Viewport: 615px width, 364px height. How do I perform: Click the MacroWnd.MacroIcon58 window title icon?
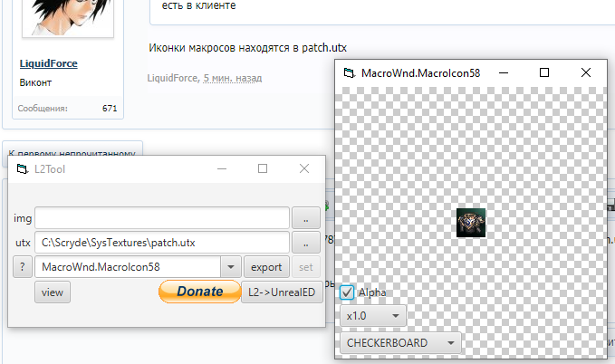(348, 72)
